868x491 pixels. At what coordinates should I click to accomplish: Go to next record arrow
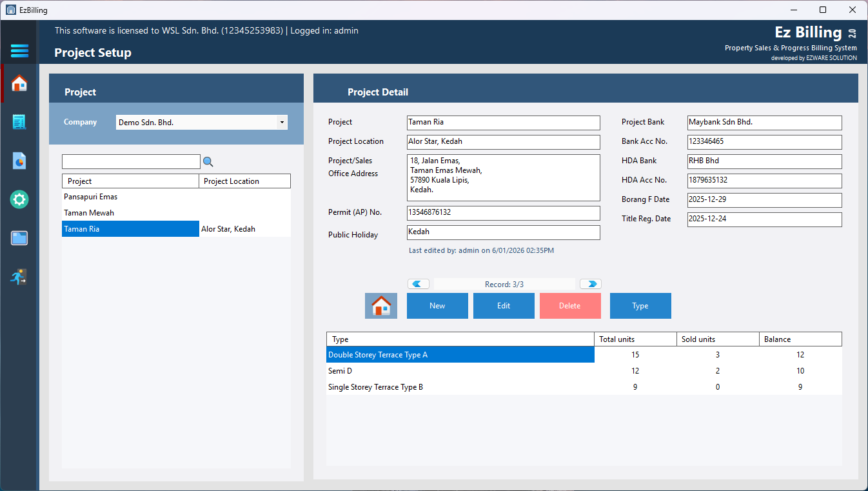(591, 284)
